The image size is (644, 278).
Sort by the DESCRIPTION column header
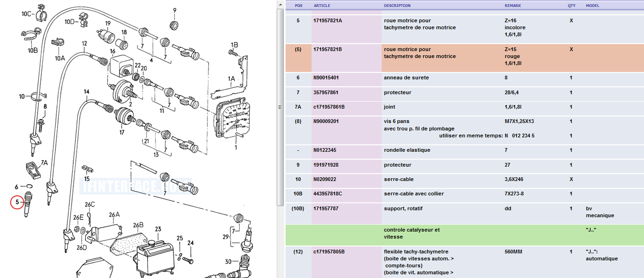pos(397,6)
